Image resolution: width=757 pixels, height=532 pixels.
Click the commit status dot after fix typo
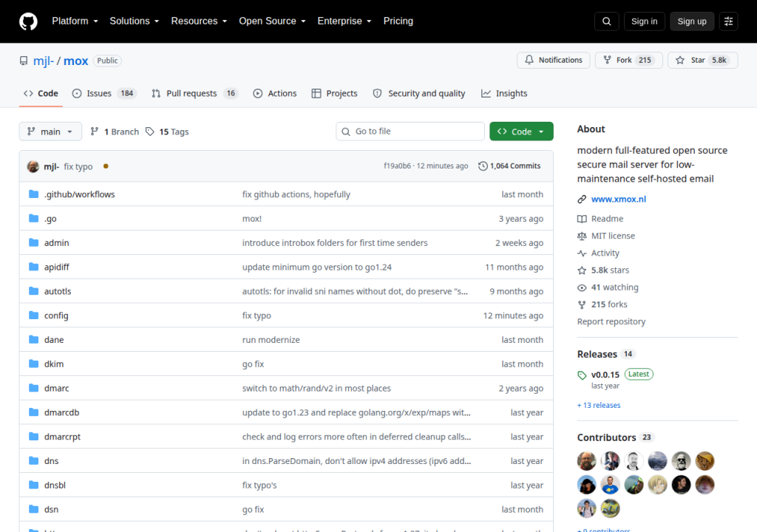tap(106, 166)
